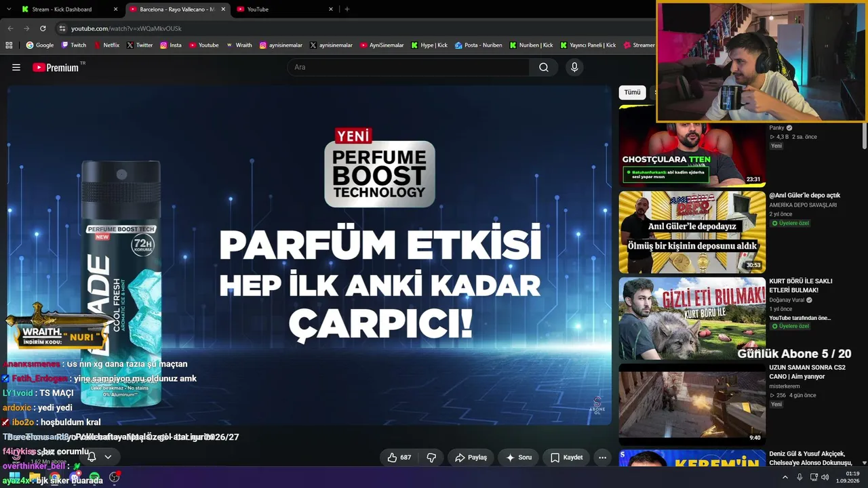Open the aynisinemalar X bookmark
The width and height of the screenshot is (868, 488).
tap(331, 45)
